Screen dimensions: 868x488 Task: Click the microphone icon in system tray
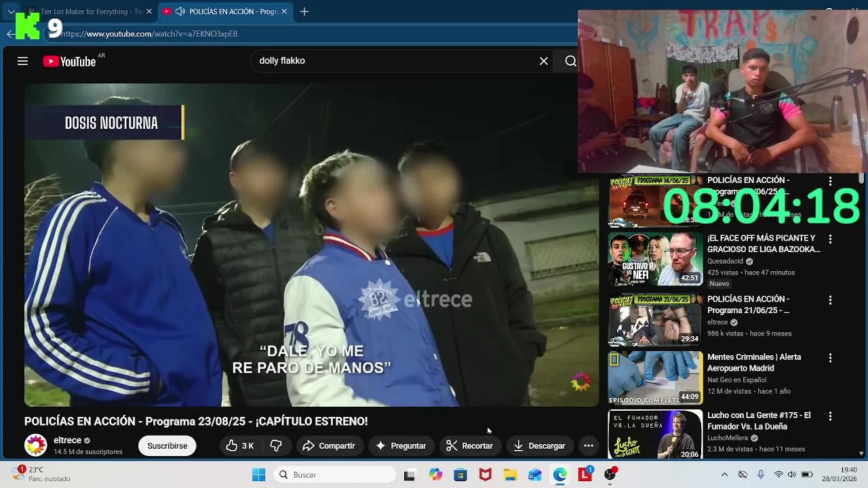[x=761, y=475]
